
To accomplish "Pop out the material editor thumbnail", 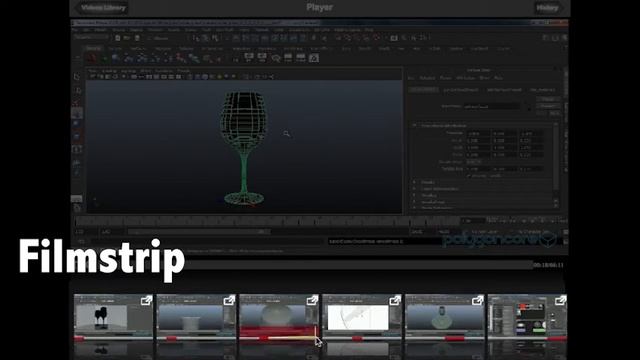I will [x=560, y=301].
